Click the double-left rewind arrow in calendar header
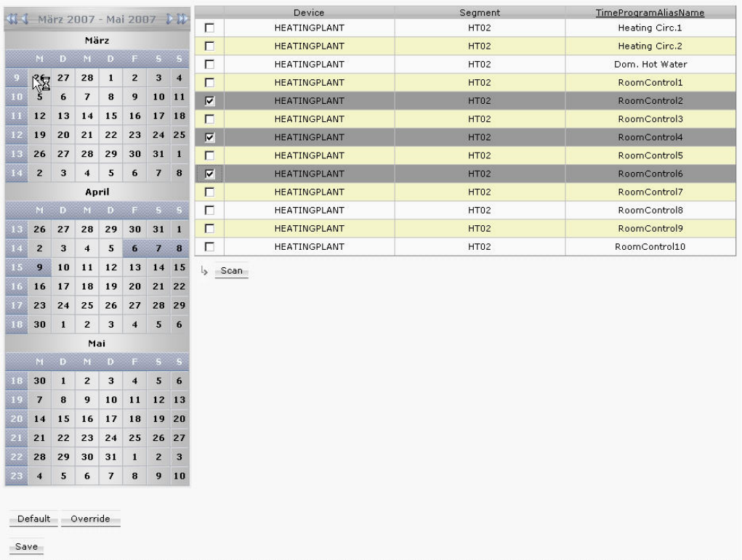Viewport: 742px width, 560px height. [x=13, y=19]
